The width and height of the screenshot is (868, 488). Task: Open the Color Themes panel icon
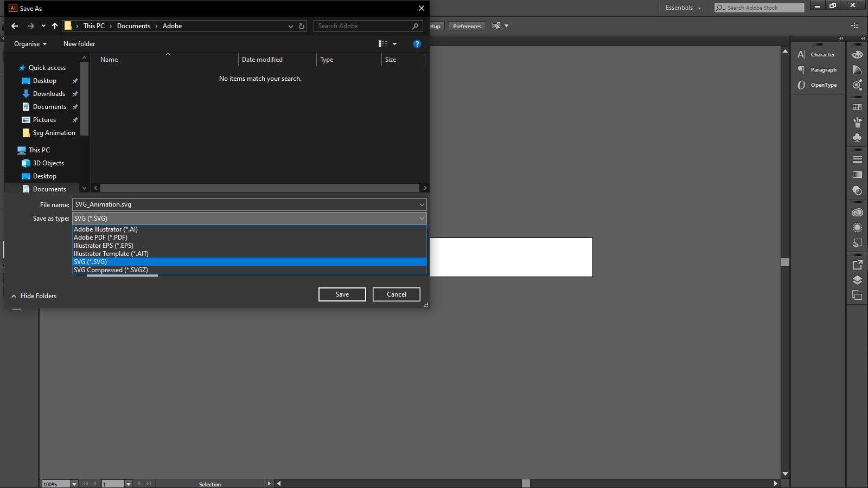coord(857,85)
